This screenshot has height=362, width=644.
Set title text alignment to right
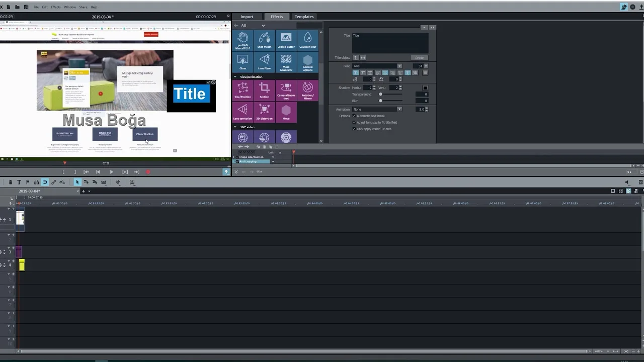[392, 73]
